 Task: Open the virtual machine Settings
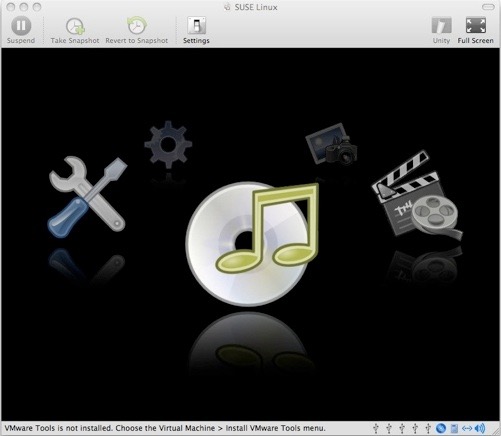pos(196,30)
